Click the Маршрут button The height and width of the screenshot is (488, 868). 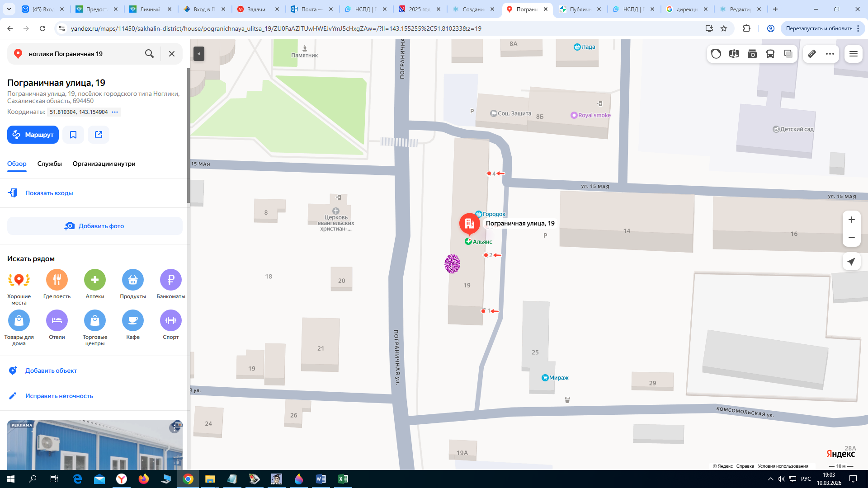pos(33,135)
